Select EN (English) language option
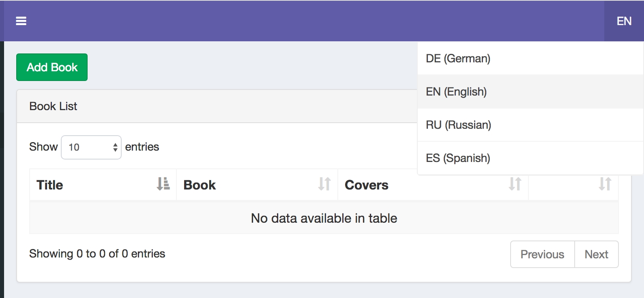The image size is (644, 298). [x=456, y=92]
